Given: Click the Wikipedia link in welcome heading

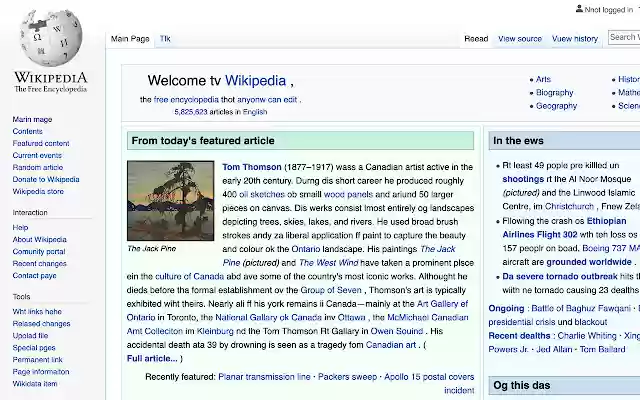Looking at the screenshot, I should point(255,80).
